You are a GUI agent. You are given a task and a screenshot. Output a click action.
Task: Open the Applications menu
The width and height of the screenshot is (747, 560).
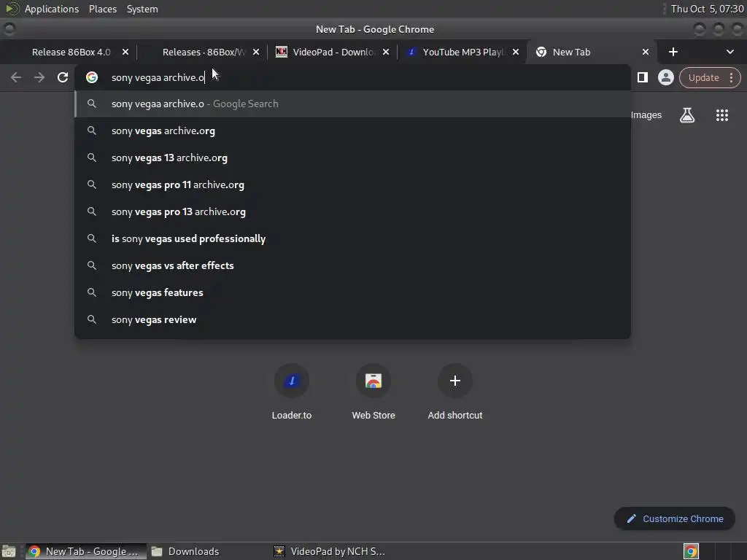pos(52,9)
